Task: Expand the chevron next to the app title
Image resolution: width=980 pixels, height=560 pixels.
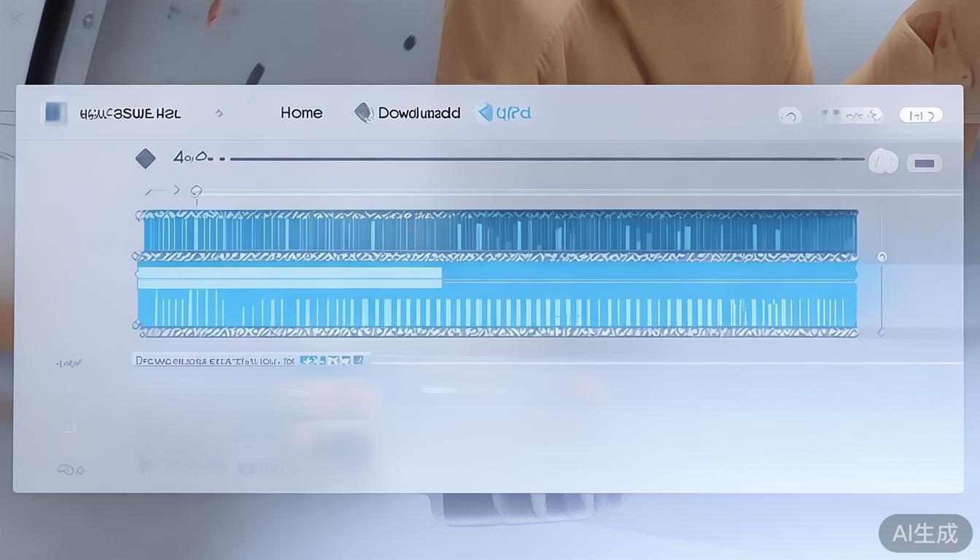Action: (x=219, y=114)
